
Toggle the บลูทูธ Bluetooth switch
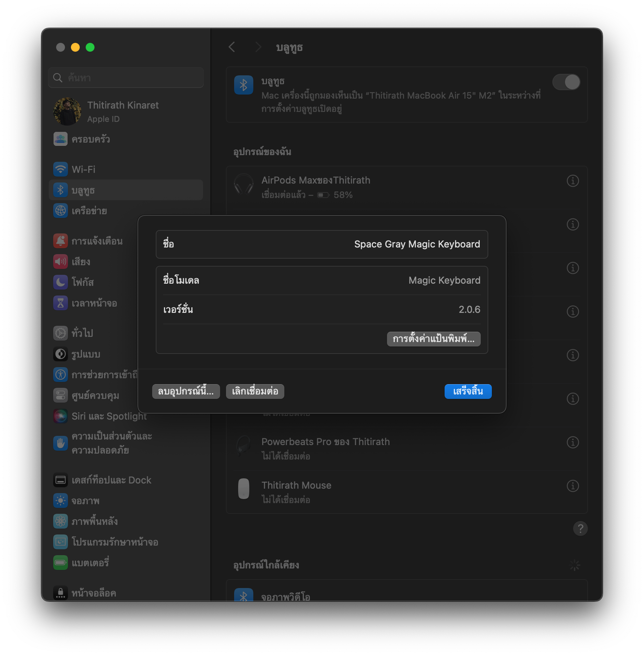tap(566, 82)
